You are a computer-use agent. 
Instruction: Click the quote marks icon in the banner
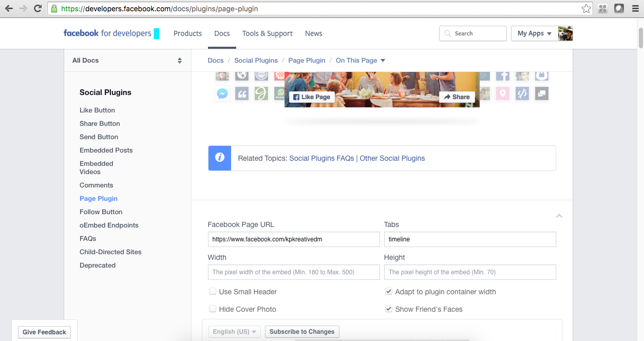point(242,93)
